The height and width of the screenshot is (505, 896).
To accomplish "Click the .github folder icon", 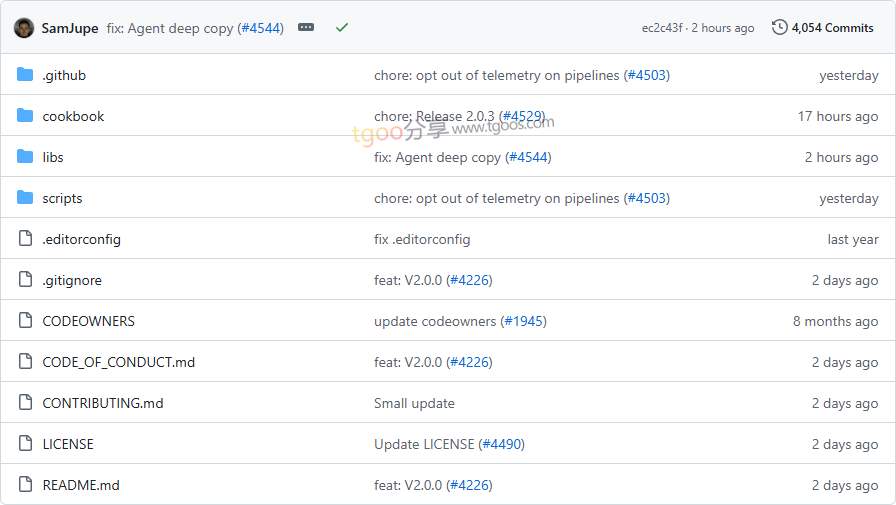I will pyautogui.click(x=25, y=75).
